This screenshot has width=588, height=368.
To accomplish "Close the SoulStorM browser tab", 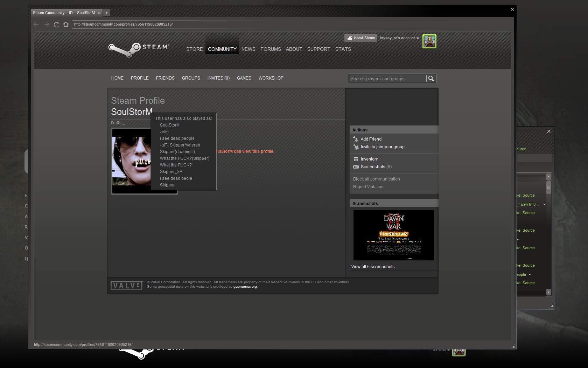I will [99, 13].
